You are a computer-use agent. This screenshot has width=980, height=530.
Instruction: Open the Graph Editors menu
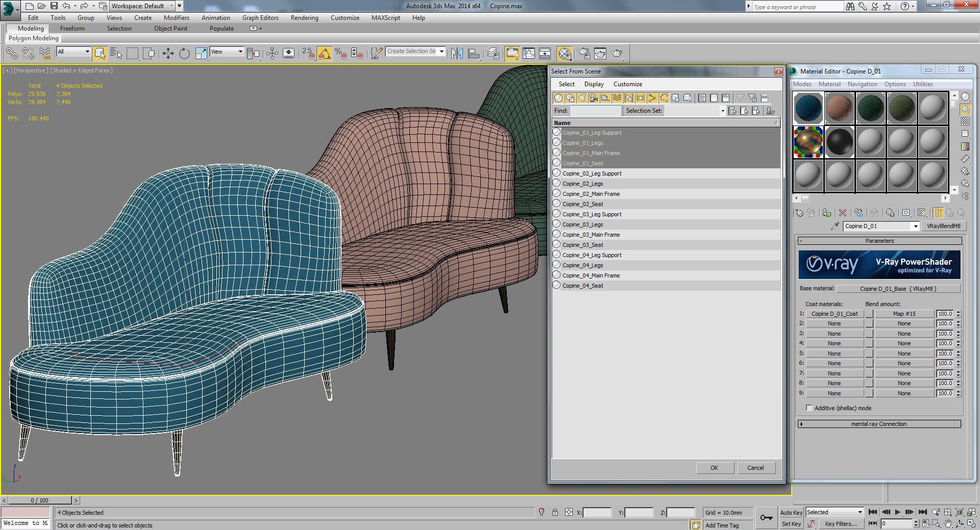click(260, 18)
